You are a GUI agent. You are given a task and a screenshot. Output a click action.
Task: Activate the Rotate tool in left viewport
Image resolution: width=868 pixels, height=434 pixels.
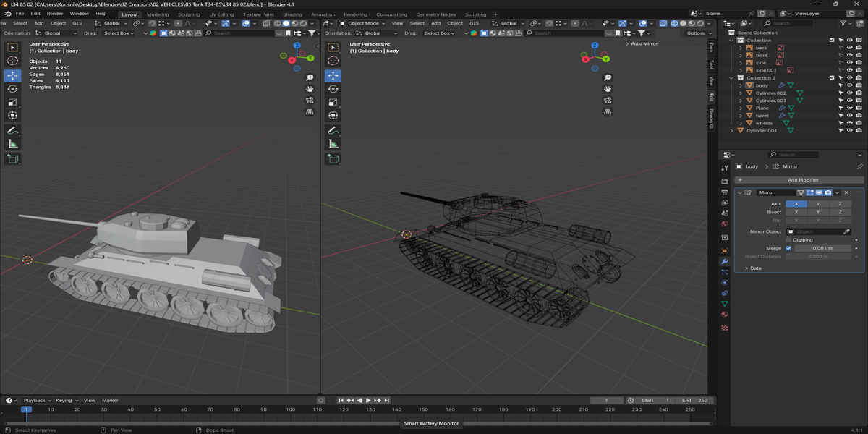12,88
